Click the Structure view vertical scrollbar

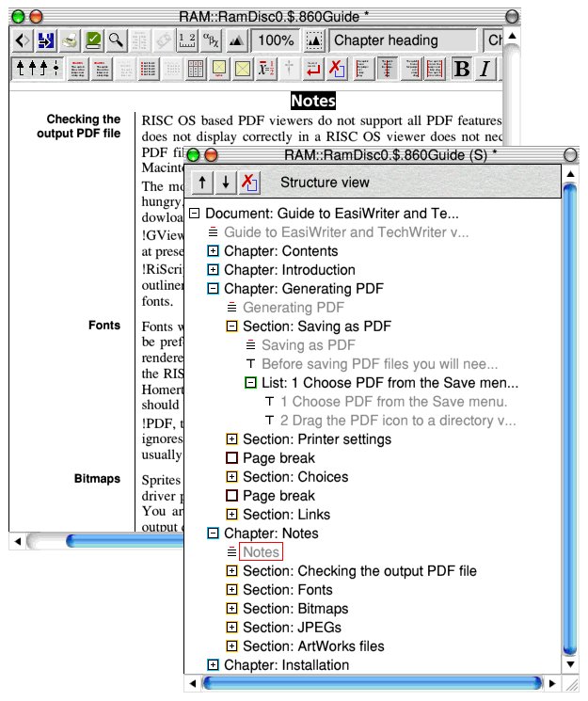[x=567, y=414]
